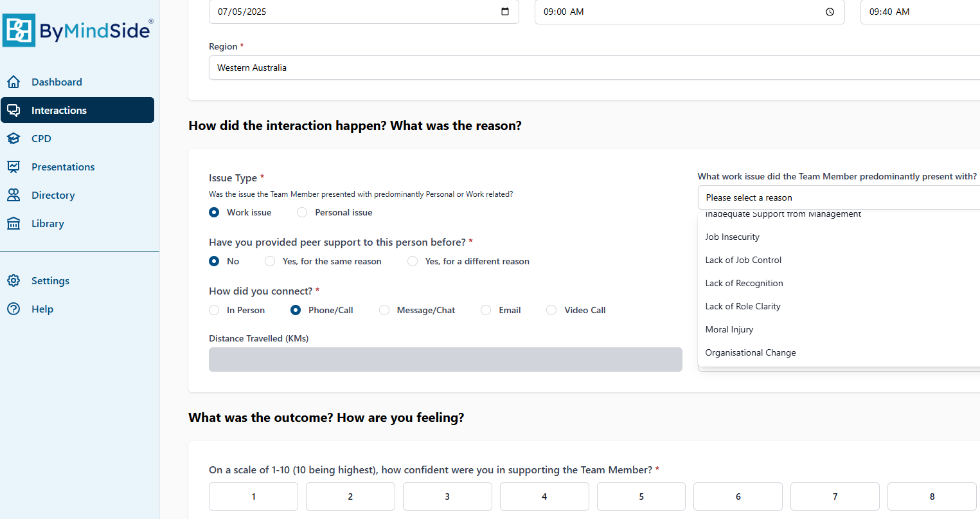
Task: Click the CPD graduation cap icon
Action: [13, 138]
